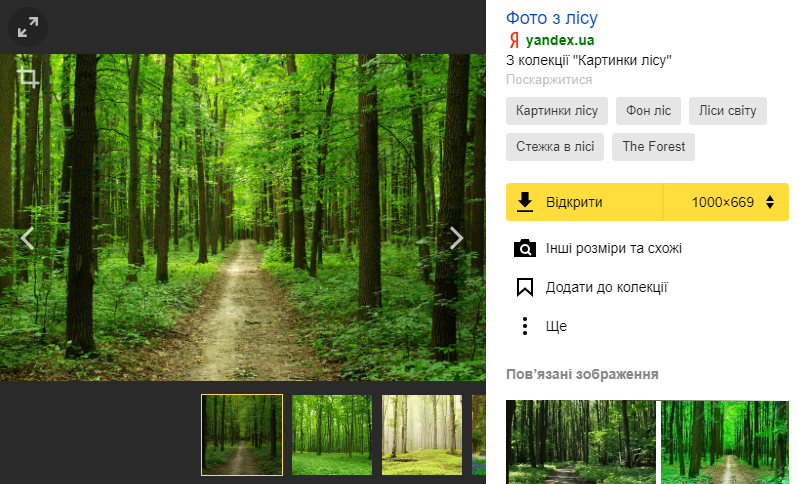799x484 pixels.
Task: Open the second related image, the bright green forest path
Action: tap(725, 442)
